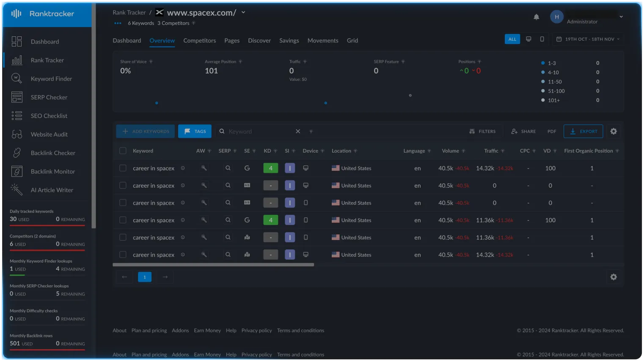The height and width of the screenshot is (361, 644).
Task: Clear the keyword search with X icon
Action: coord(298,131)
